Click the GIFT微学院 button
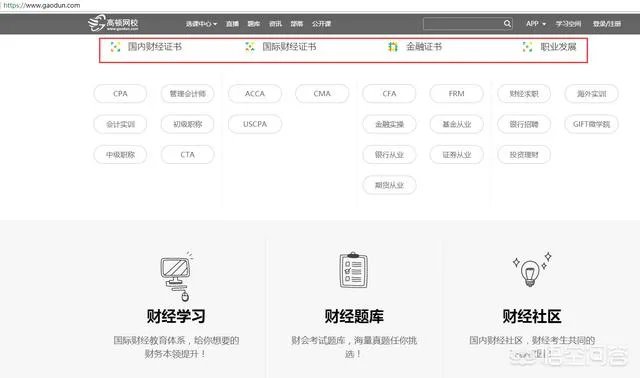The image size is (640, 378). pyautogui.click(x=591, y=124)
